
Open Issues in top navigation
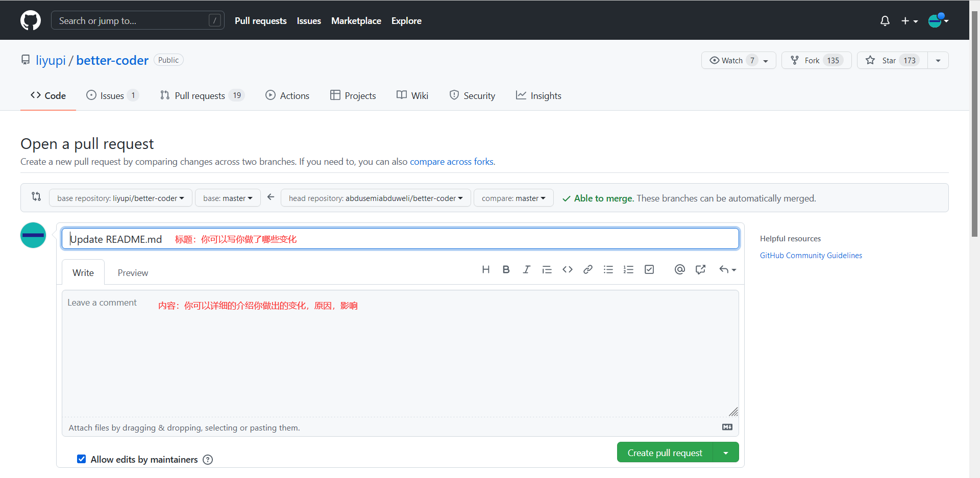[x=309, y=21]
